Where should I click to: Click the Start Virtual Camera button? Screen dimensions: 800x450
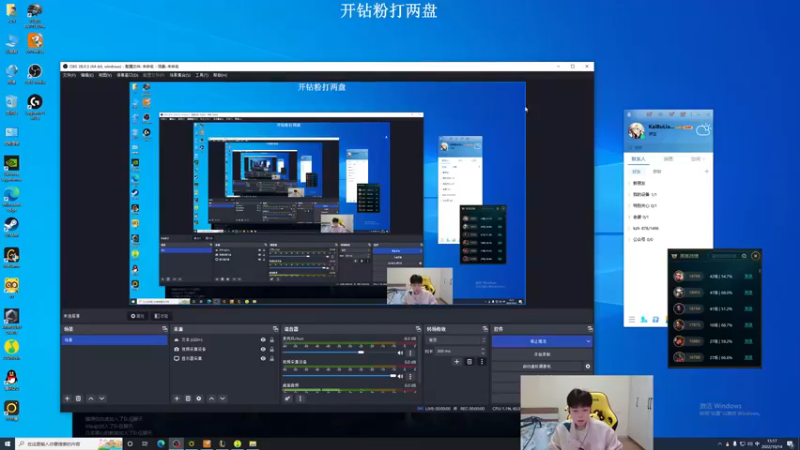(537, 366)
